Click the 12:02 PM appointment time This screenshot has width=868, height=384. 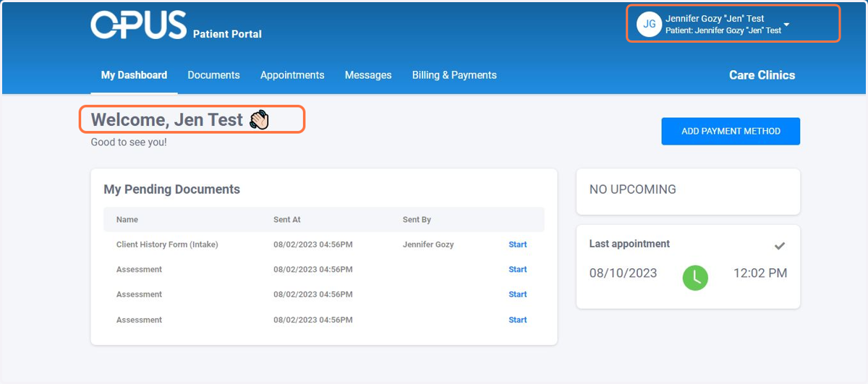point(760,273)
